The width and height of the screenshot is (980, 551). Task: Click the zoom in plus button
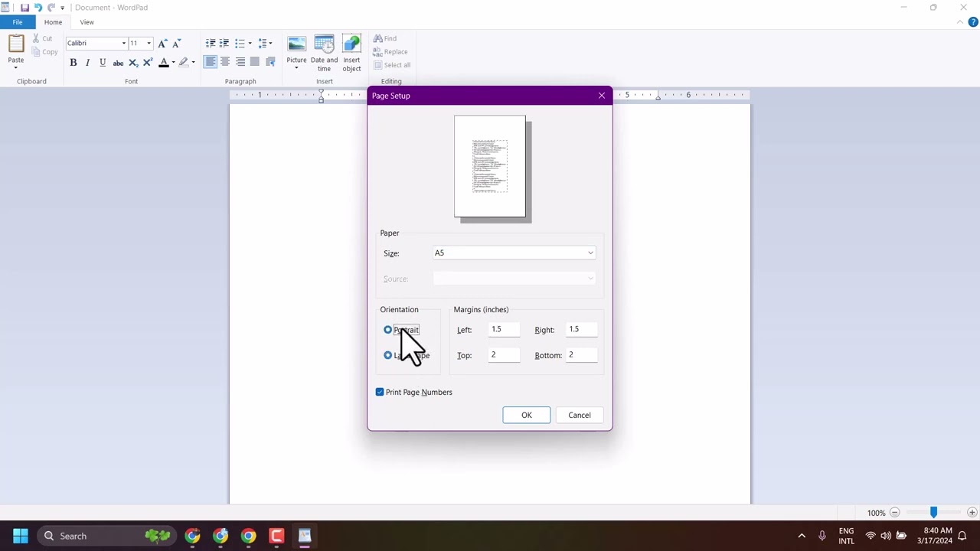point(972,513)
